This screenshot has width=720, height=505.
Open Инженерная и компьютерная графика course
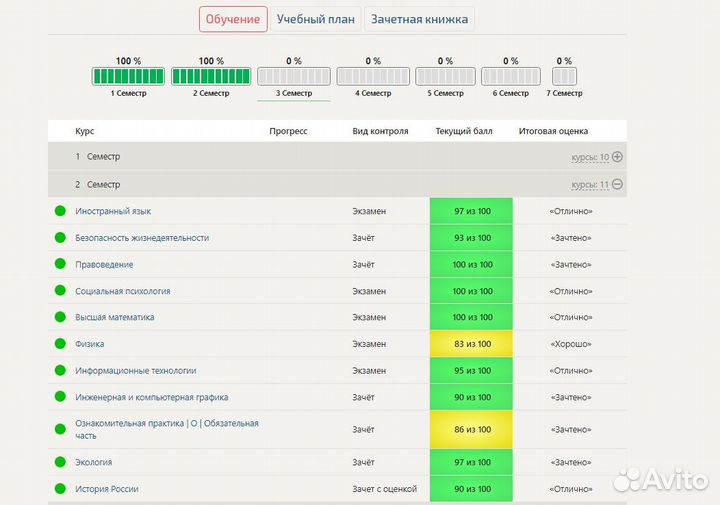click(151, 397)
